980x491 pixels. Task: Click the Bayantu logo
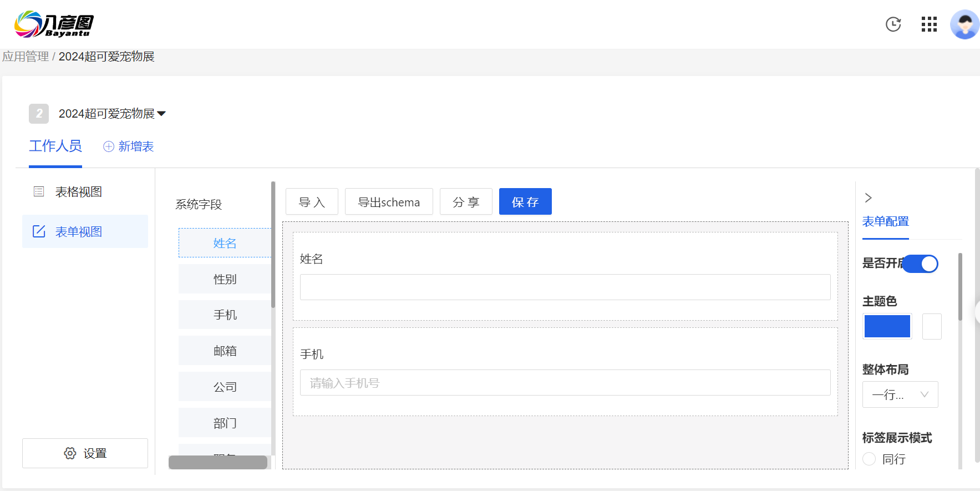[54, 24]
